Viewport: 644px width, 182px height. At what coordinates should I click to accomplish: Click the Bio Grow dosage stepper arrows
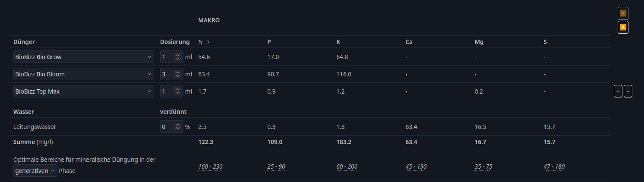tap(177, 57)
